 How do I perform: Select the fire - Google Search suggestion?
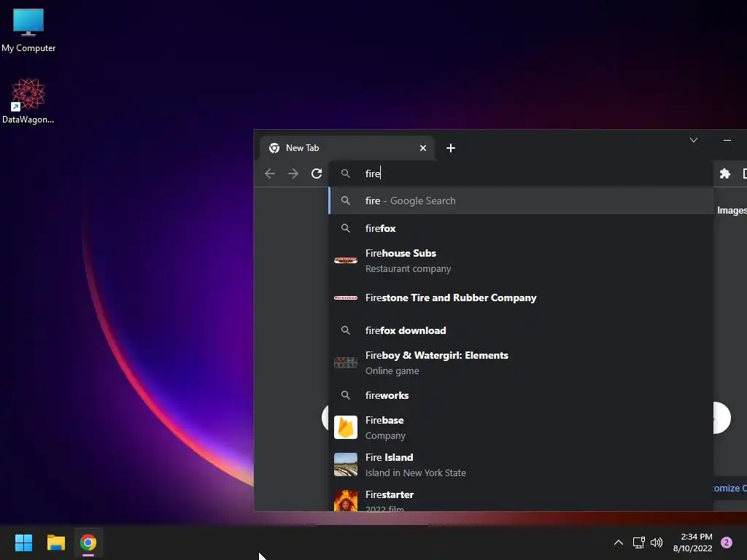(521, 201)
